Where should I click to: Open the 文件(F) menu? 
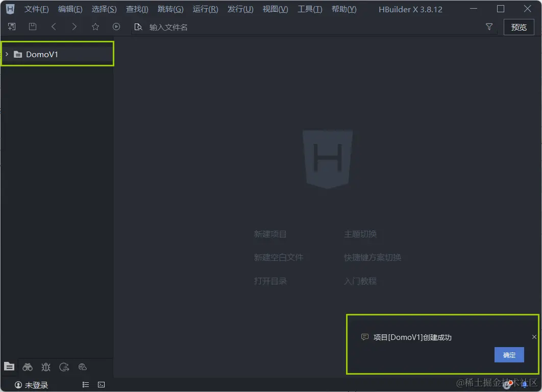tap(36, 9)
